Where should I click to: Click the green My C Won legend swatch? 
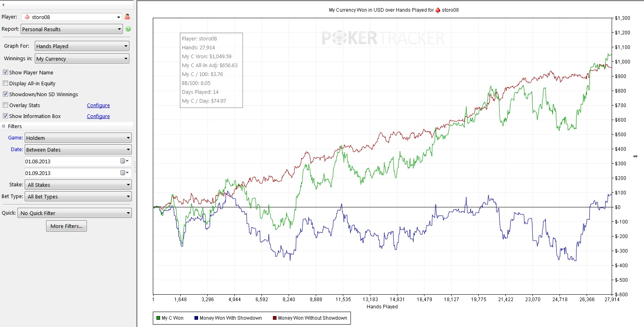click(x=158, y=318)
